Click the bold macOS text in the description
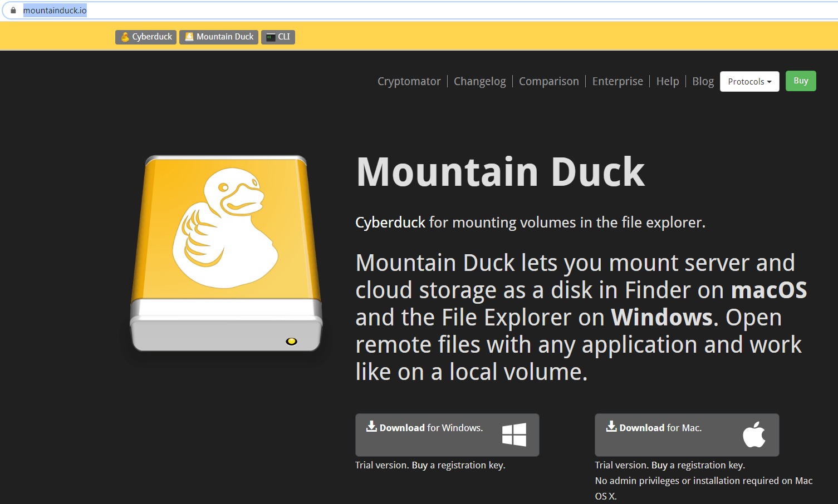The image size is (838, 504). tap(769, 290)
